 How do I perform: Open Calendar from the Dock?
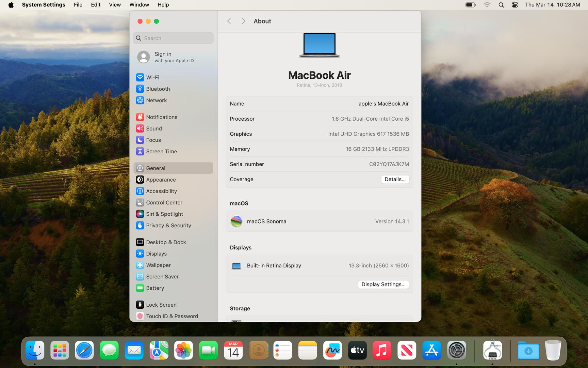(233, 350)
